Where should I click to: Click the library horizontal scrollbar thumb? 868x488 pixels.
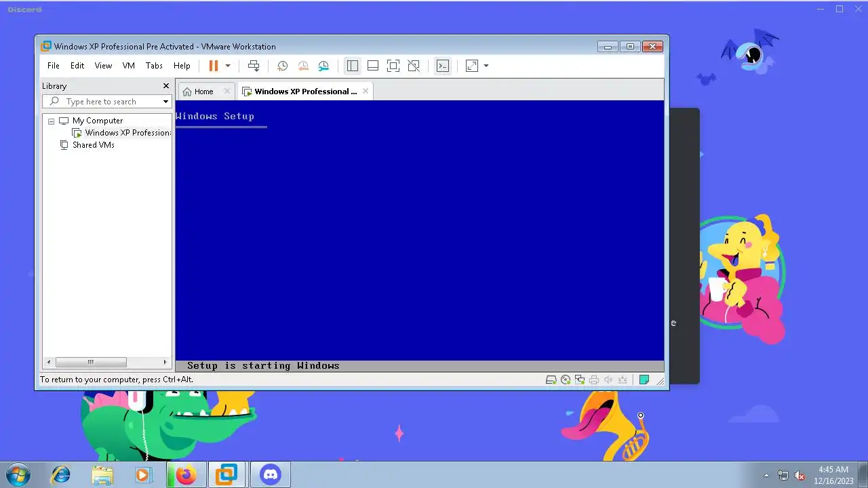click(91, 362)
